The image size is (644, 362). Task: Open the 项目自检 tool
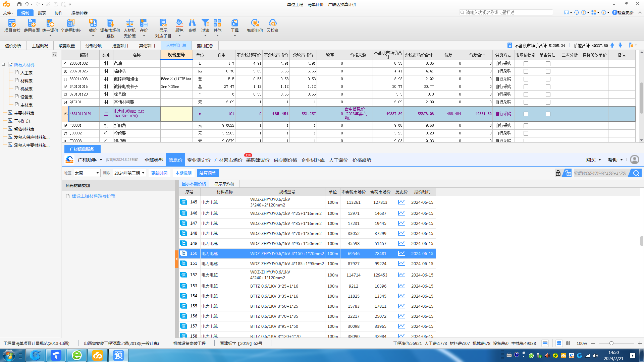[x=12, y=25]
